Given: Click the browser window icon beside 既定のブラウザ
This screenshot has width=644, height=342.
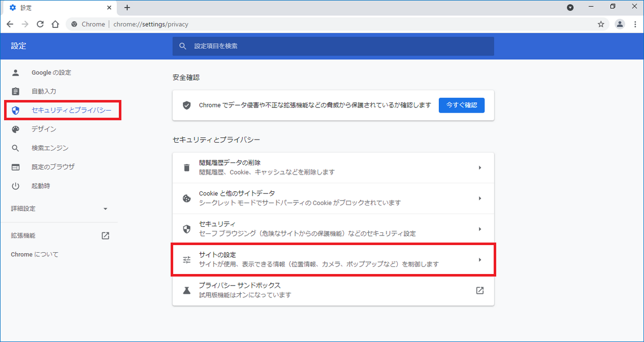Looking at the screenshot, I should [15, 167].
